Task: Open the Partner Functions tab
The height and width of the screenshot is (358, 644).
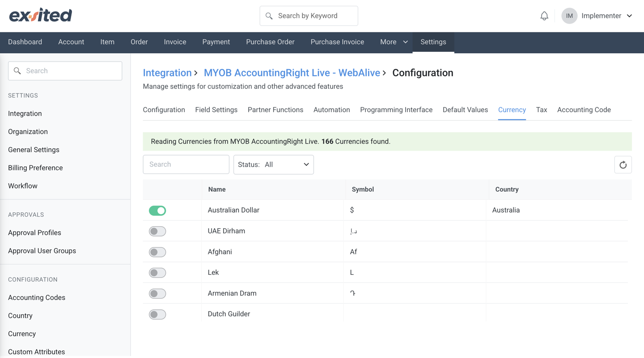Action: [275, 110]
